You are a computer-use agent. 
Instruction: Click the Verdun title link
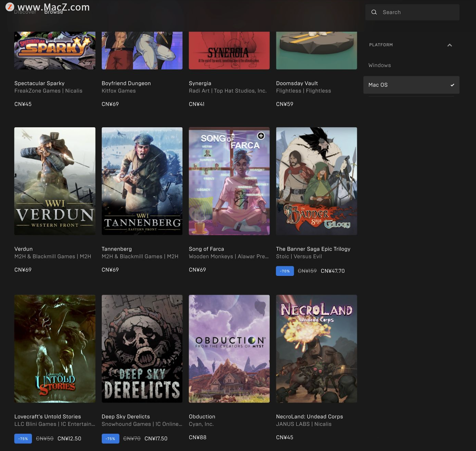click(x=23, y=249)
